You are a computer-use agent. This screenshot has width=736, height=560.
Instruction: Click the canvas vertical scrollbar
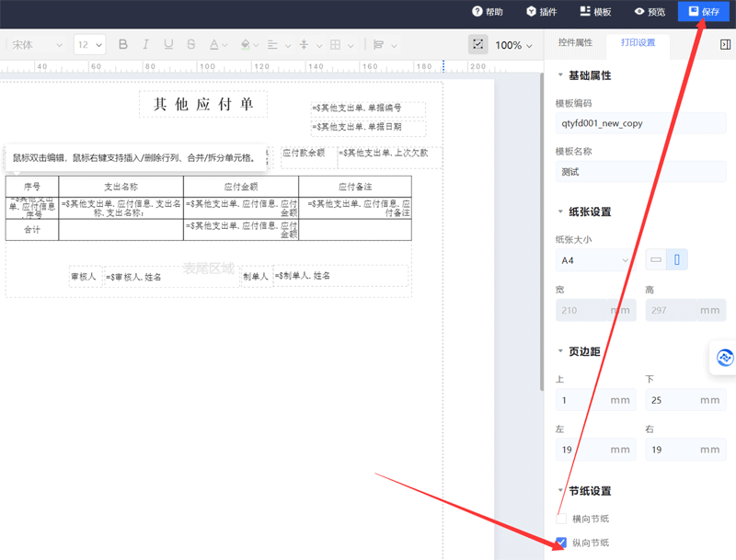(x=542, y=232)
